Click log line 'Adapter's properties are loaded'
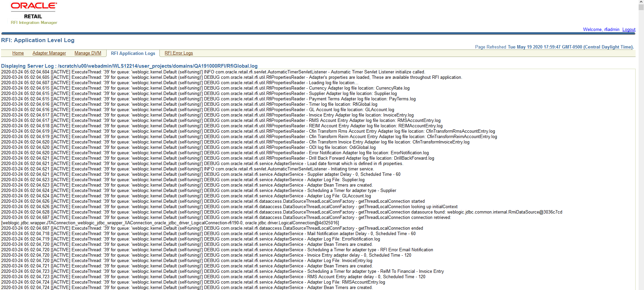Viewport: 644px width, 290px height. [x=232, y=77]
